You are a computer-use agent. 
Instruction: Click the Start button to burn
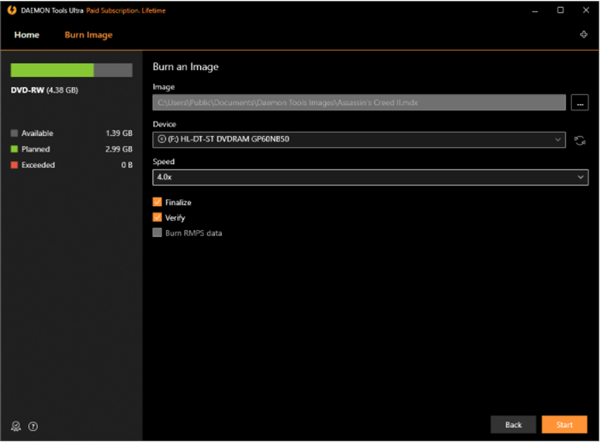pyautogui.click(x=564, y=424)
